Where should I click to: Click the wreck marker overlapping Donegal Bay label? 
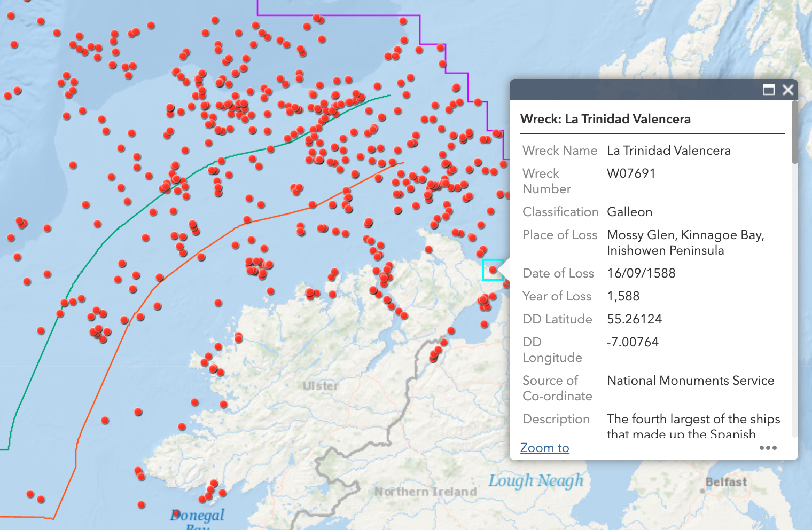click(x=176, y=513)
